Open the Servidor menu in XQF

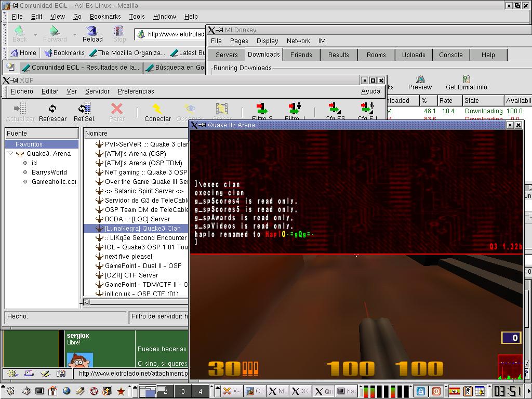[x=97, y=91]
